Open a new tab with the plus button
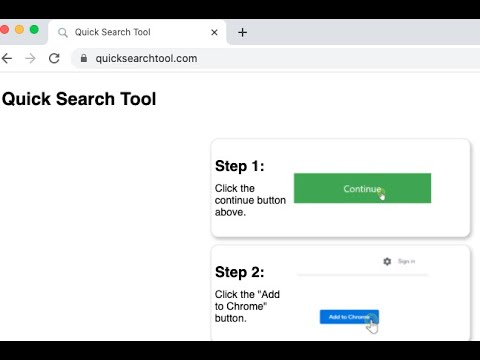Image resolution: width=480 pixels, height=360 pixels. click(x=242, y=32)
